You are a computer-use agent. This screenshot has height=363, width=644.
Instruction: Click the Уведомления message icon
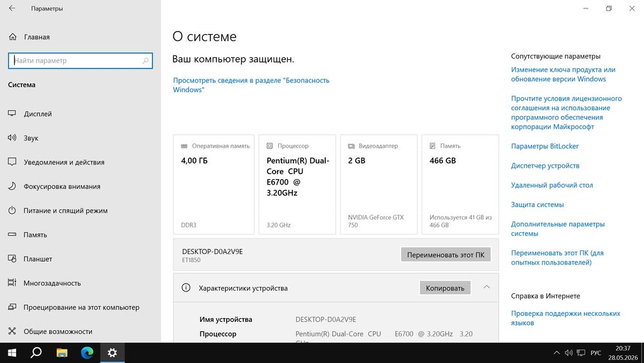pos(12,162)
